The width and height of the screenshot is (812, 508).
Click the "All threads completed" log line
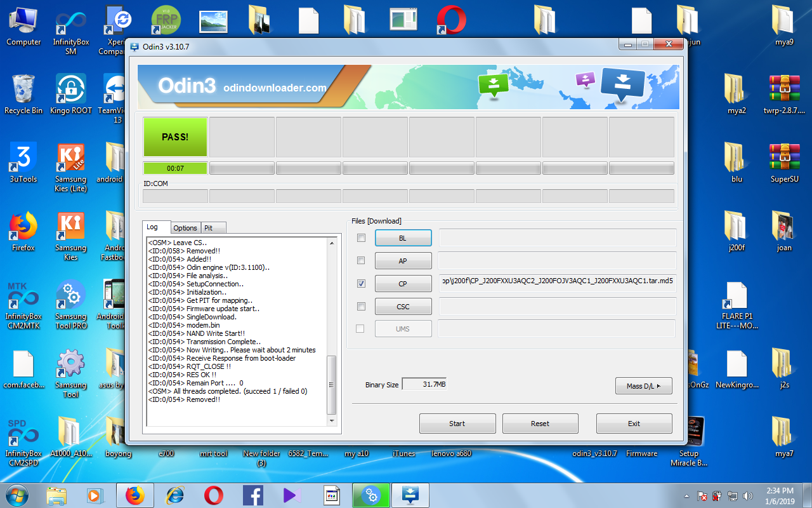coord(228,391)
